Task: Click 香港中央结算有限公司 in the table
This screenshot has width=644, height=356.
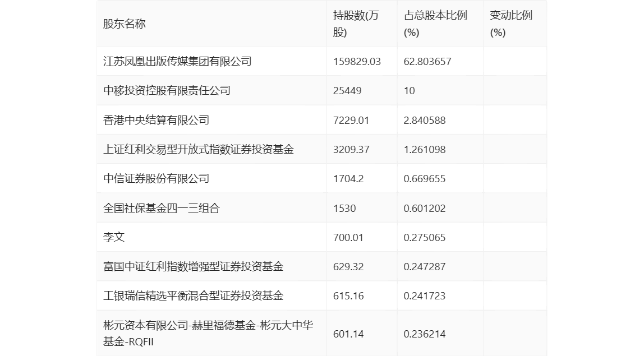Action: [157, 120]
